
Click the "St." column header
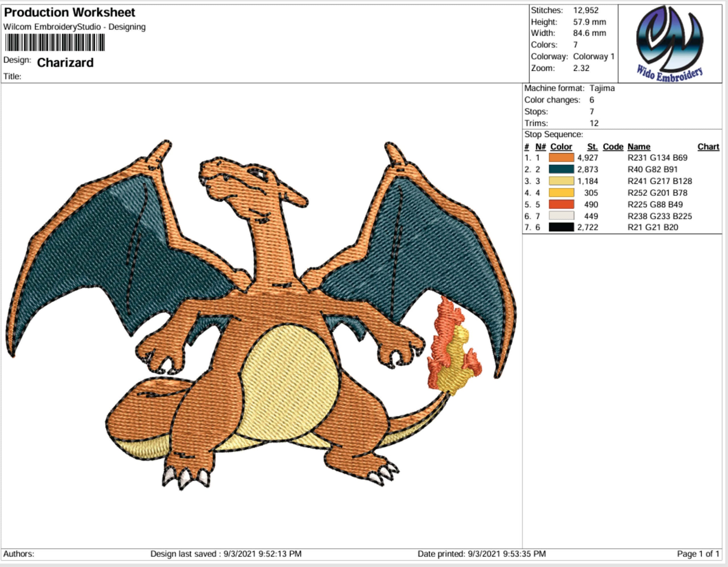click(x=592, y=147)
